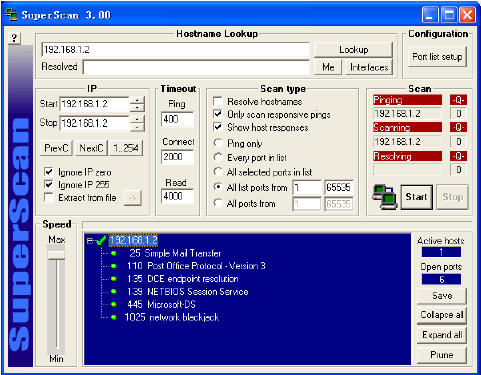Click the 1..254 range button
This screenshot has width=481, height=375.
126,148
